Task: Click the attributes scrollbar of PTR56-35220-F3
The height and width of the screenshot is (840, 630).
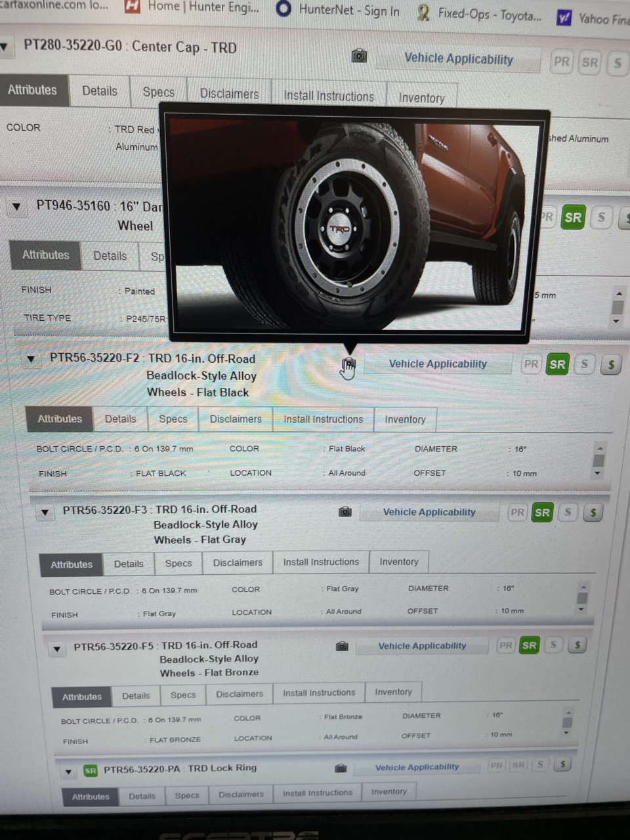Action: [x=581, y=598]
